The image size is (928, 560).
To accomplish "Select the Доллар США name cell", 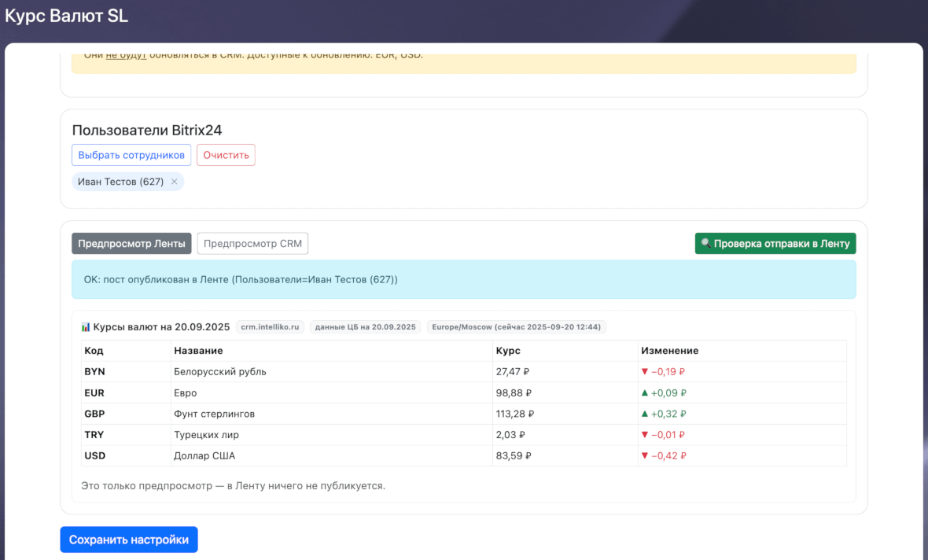I will click(204, 455).
